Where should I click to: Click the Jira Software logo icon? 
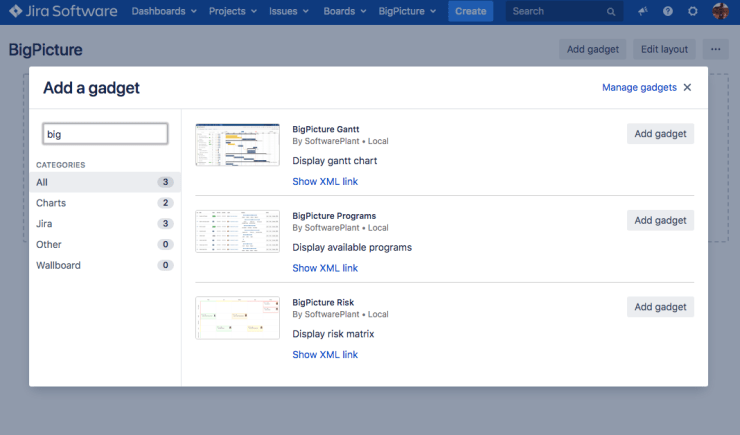pos(16,12)
